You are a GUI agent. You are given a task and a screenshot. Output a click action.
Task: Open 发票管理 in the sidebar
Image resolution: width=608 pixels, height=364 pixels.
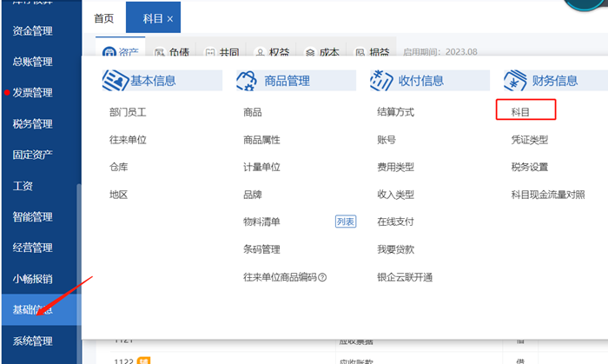tap(33, 93)
